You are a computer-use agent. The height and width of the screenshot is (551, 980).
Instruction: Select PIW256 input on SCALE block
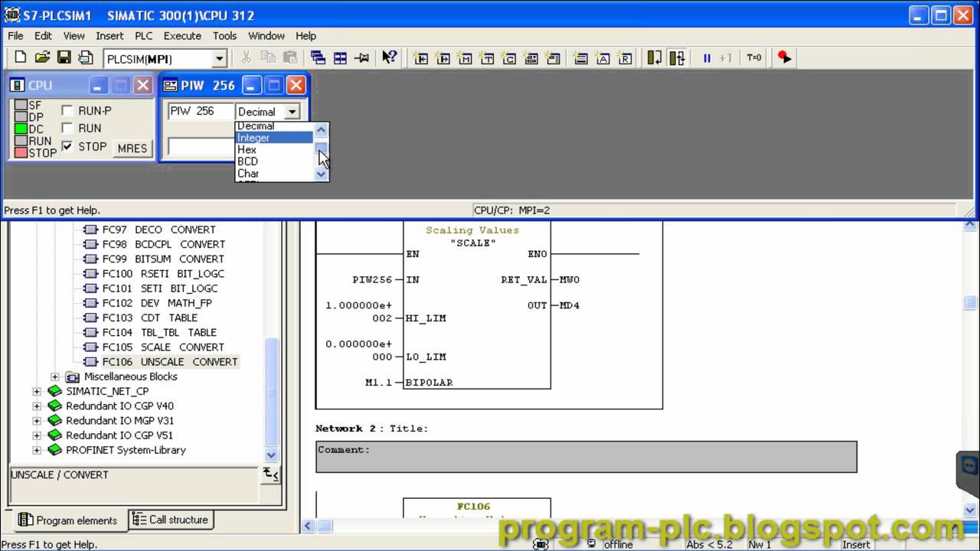click(x=372, y=280)
